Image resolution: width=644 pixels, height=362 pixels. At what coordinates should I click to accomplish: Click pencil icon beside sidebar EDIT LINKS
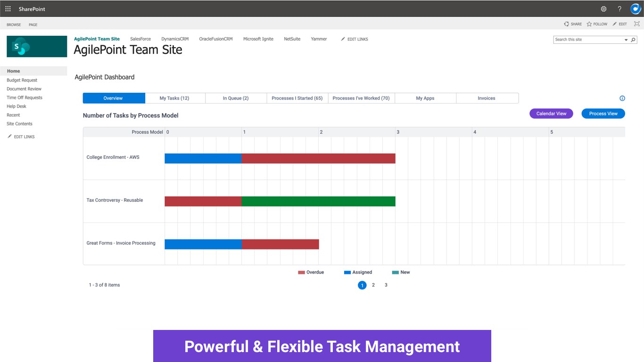[9, 137]
